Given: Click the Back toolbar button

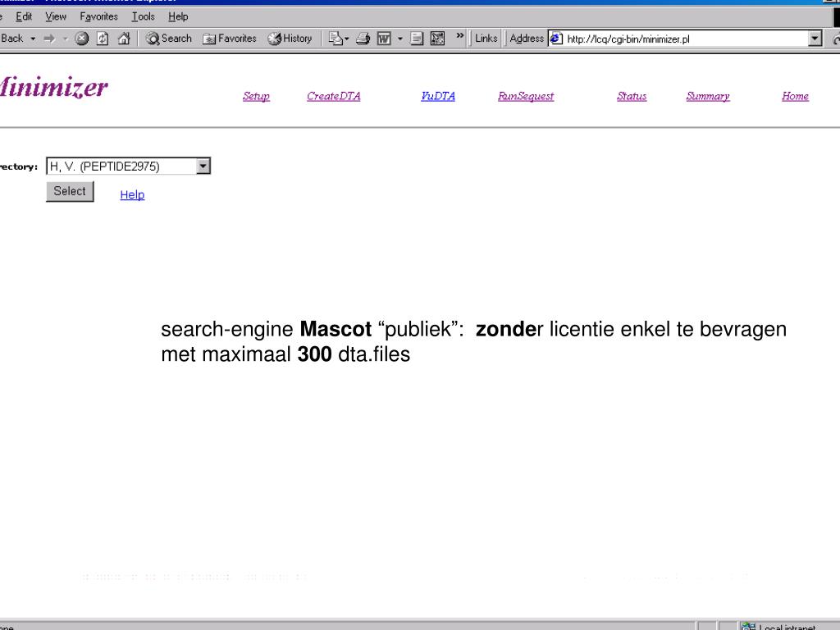Looking at the screenshot, I should coord(11,39).
